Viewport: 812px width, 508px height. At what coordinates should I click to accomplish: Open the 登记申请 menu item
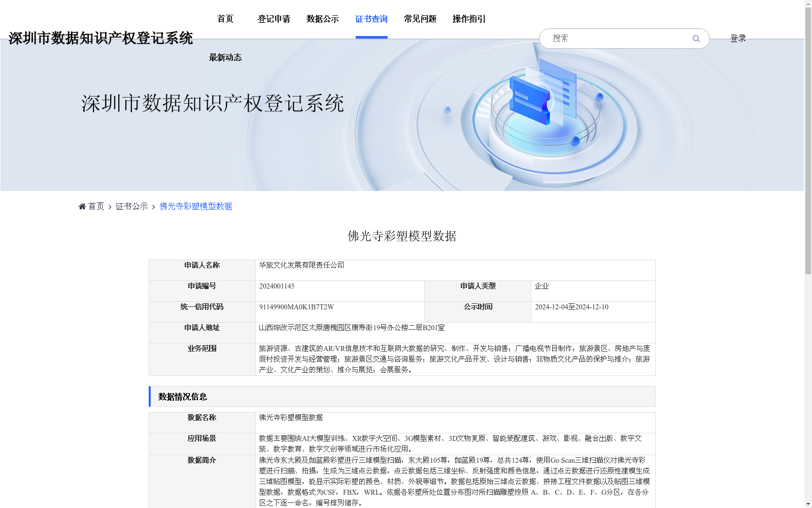coord(274,19)
